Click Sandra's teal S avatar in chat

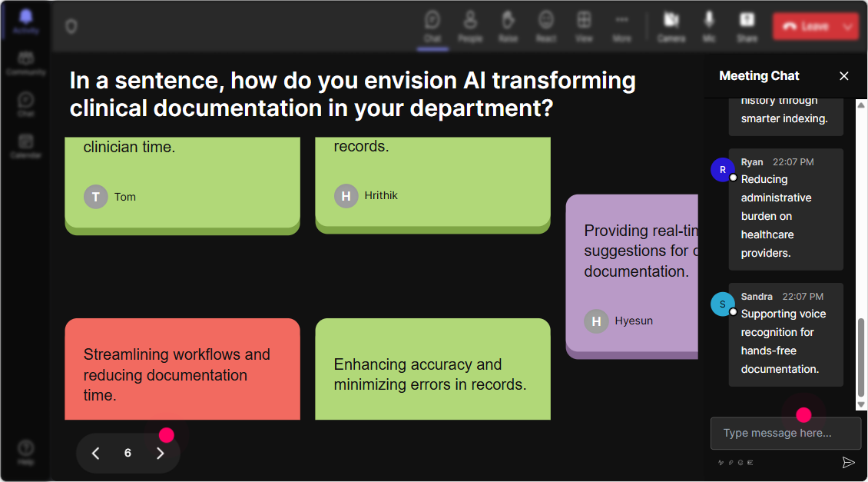pos(722,304)
